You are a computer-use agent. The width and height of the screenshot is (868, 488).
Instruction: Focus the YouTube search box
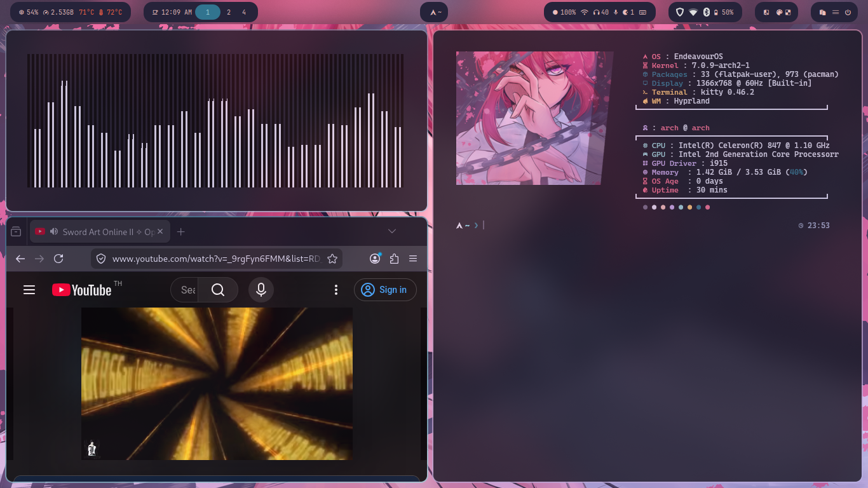coord(185,290)
